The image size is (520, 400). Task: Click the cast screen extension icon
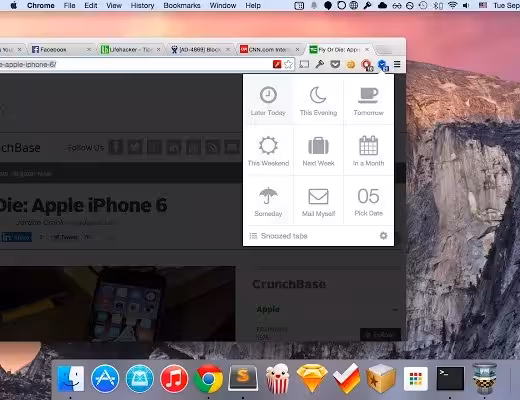point(304,64)
